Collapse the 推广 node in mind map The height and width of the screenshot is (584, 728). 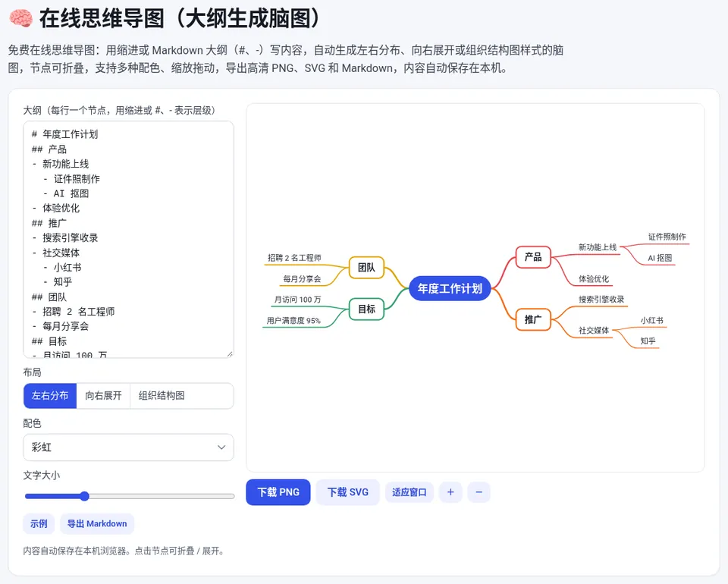coord(533,319)
